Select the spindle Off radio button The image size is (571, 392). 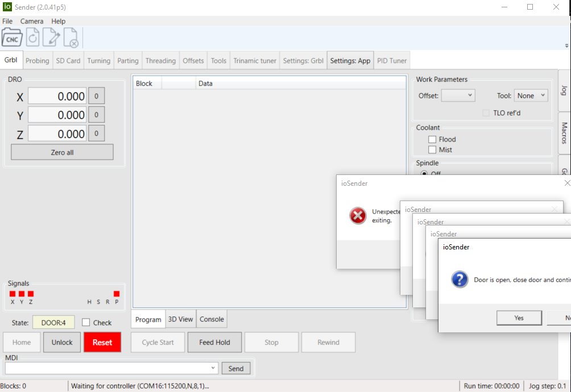pyautogui.click(x=424, y=173)
